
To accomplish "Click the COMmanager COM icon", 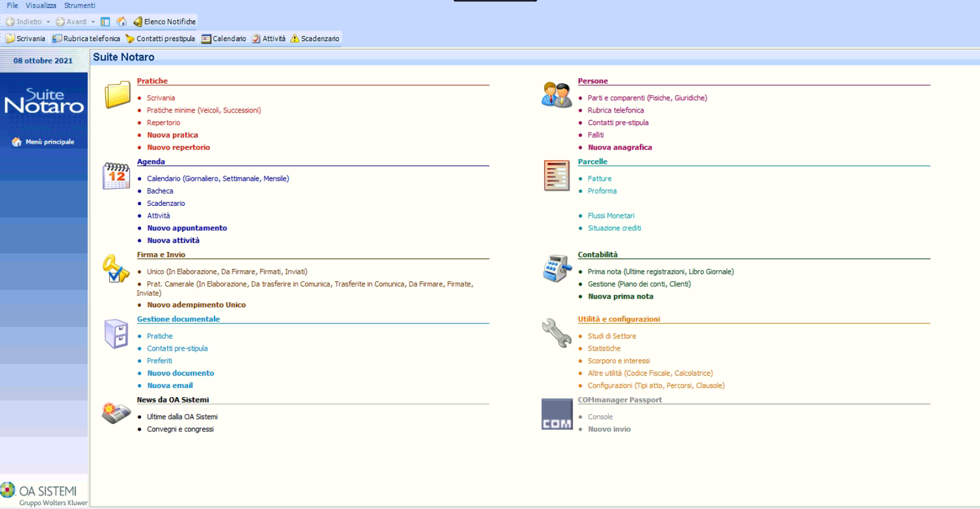I will pyautogui.click(x=557, y=414).
